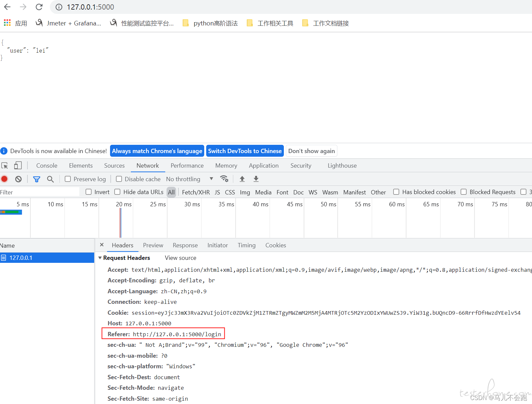532x404 pixels.
Task: Toggle device toolbar icon in DevTools
Action: click(18, 165)
